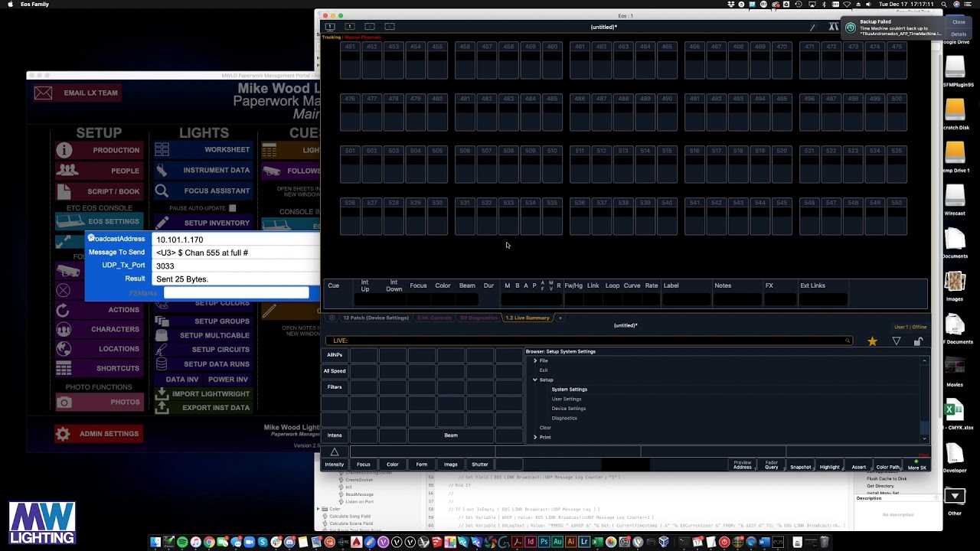
Task: Open Photos camera icon
Action: [65, 403]
